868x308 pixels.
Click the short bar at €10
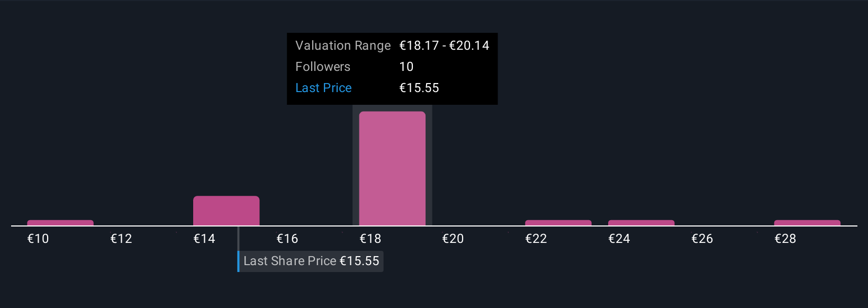60,223
